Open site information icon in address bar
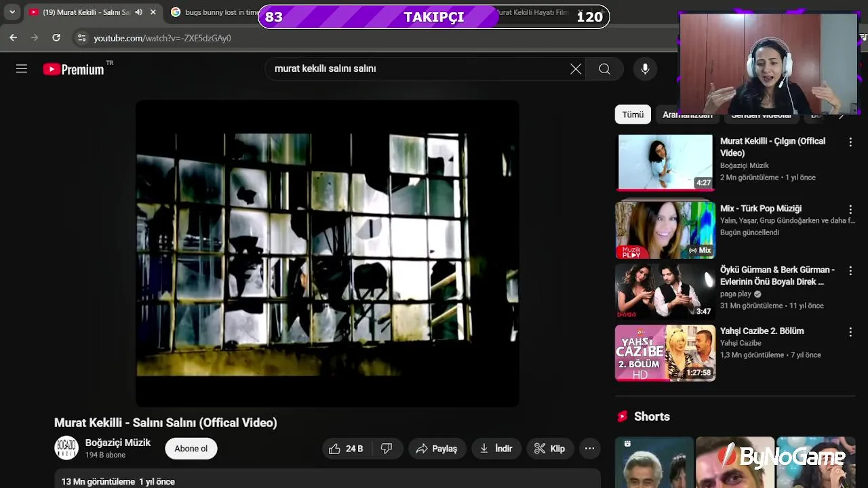The width and height of the screenshot is (868, 488). tap(81, 38)
